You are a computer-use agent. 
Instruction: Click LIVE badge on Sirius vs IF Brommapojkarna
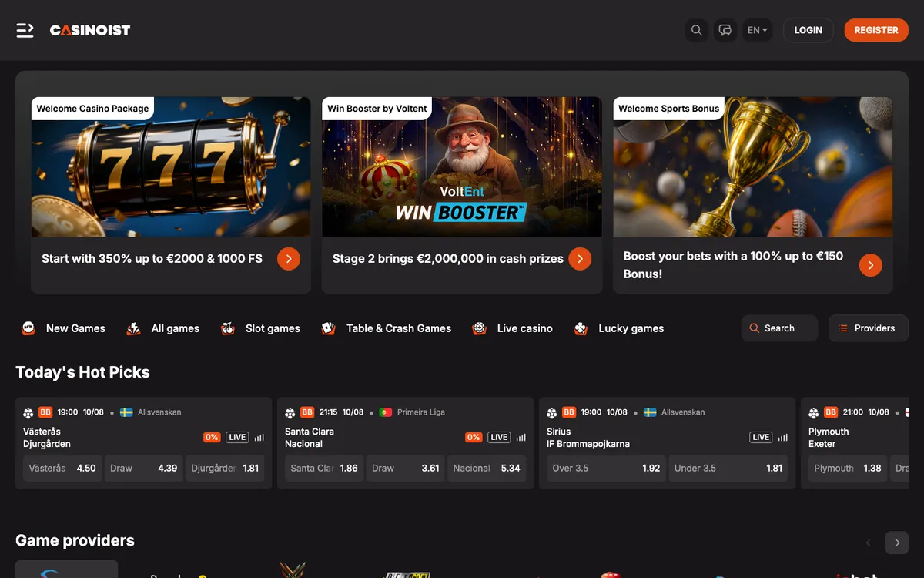click(761, 437)
